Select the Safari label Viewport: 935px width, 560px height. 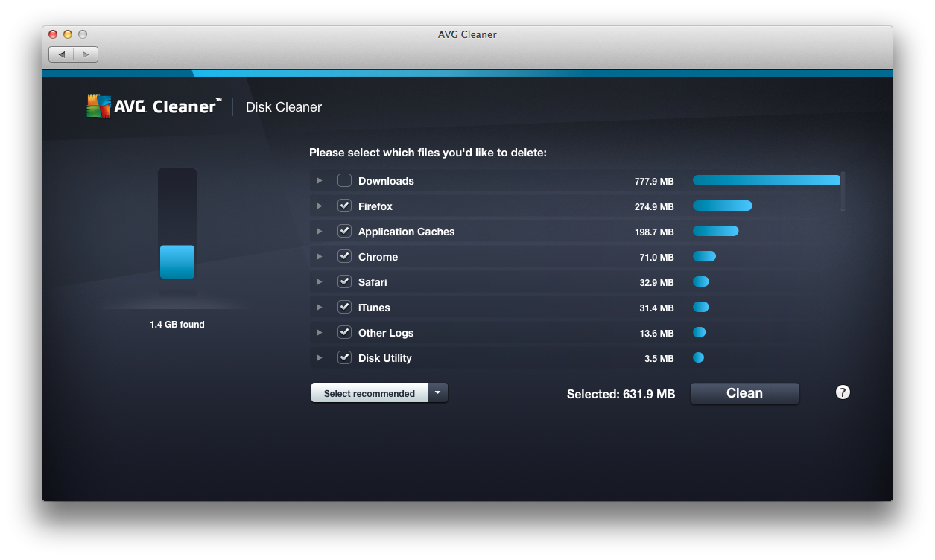(373, 282)
